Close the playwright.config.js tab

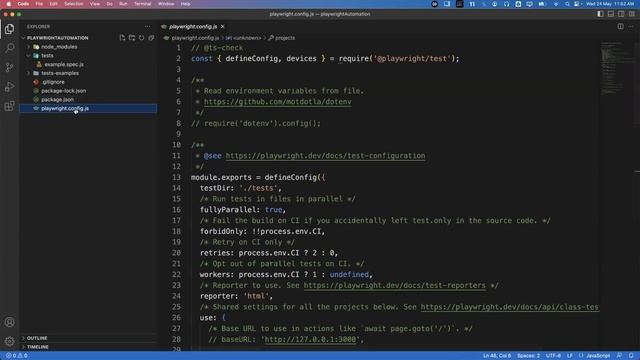pyautogui.click(x=222, y=27)
